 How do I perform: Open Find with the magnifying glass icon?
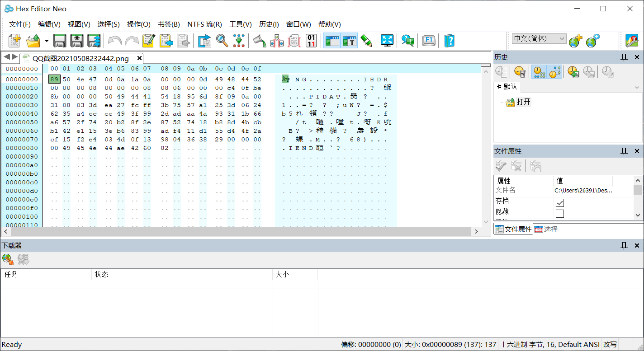(222, 41)
